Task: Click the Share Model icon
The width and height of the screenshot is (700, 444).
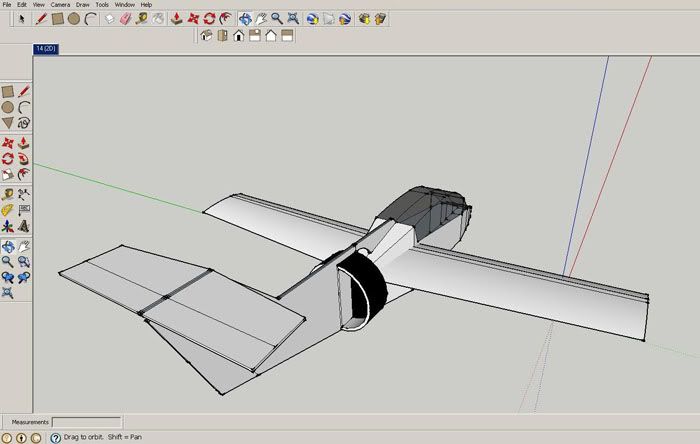Action: (x=380, y=19)
